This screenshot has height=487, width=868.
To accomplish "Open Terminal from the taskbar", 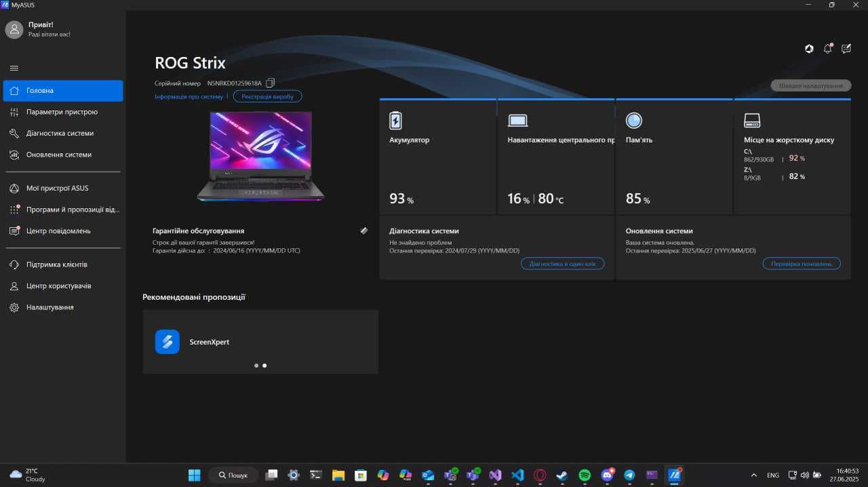I will click(x=316, y=475).
